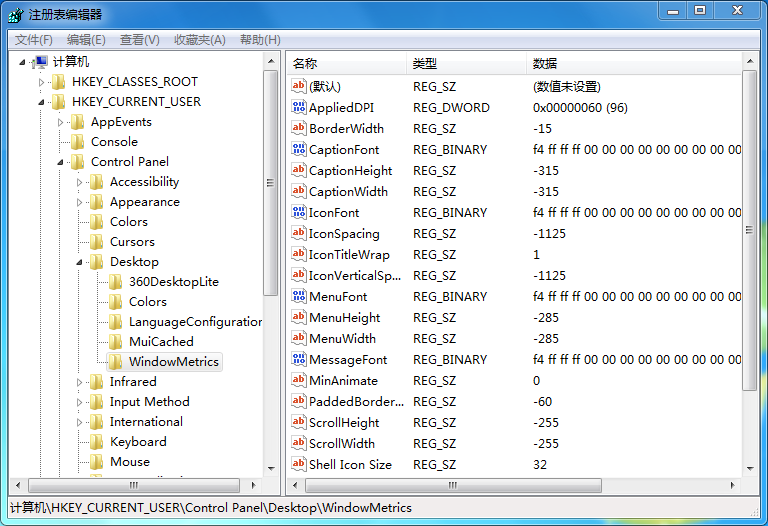768x526 pixels.
Task: Click the Registry Editor title bar icon
Action: pos(16,15)
